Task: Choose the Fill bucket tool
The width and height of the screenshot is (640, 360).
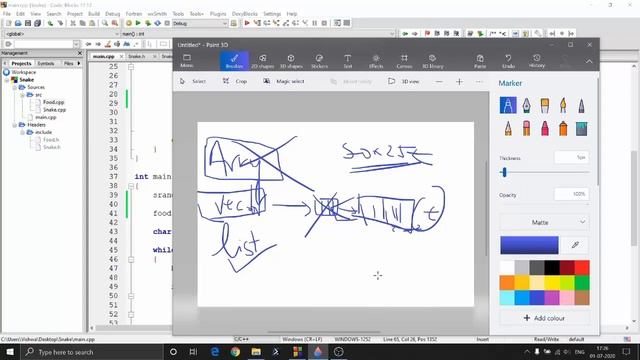Action: tap(581, 129)
